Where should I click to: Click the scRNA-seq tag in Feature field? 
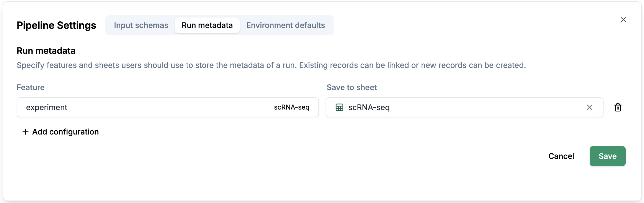(291, 107)
